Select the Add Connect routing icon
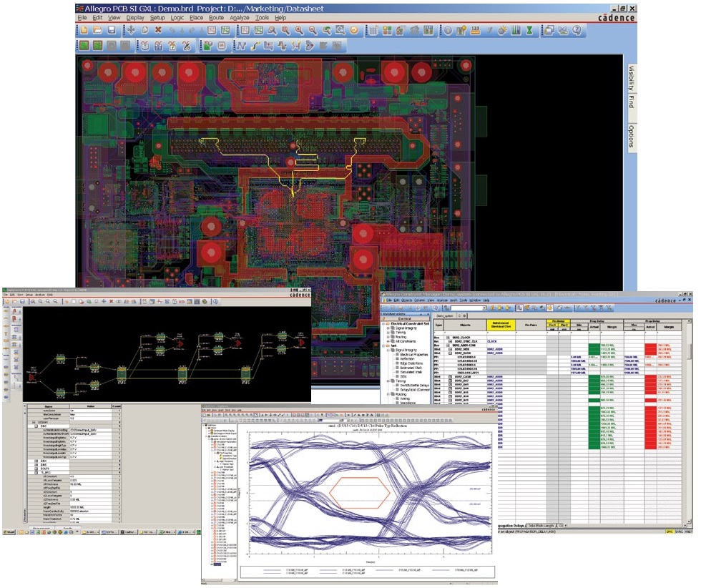 [x=255, y=45]
